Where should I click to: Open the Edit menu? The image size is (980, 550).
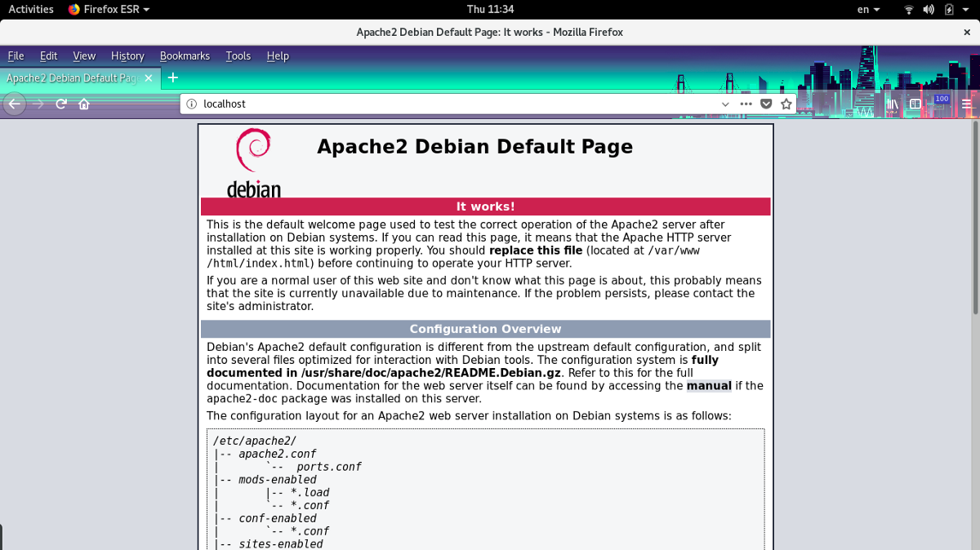pos(49,55)
